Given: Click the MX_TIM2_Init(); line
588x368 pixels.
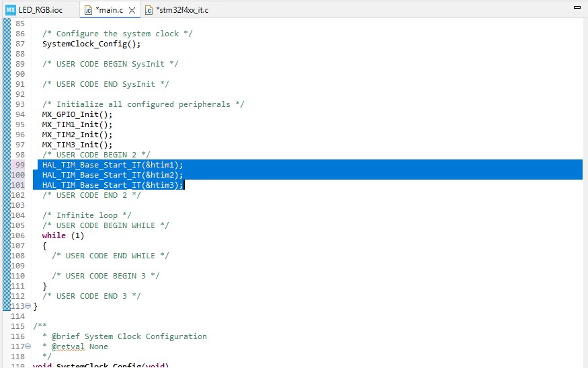Looking at the screenshot, I should tap(77, 135).
